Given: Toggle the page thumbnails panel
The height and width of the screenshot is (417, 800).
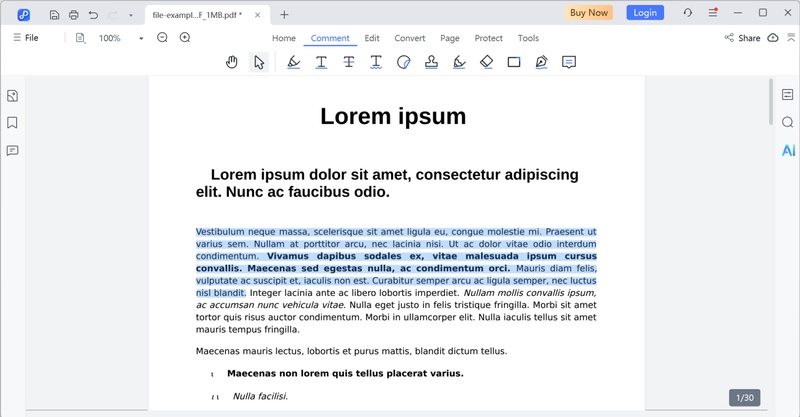Looking at the screenshot, I should tap(13, 96).
